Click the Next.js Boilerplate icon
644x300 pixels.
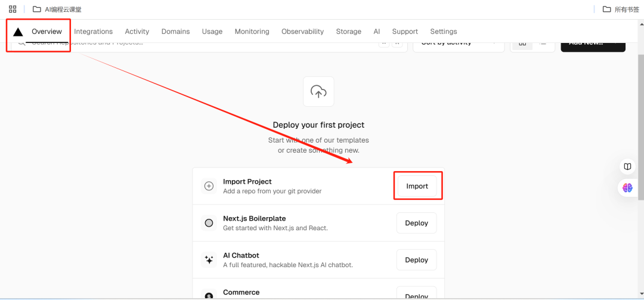209,223
